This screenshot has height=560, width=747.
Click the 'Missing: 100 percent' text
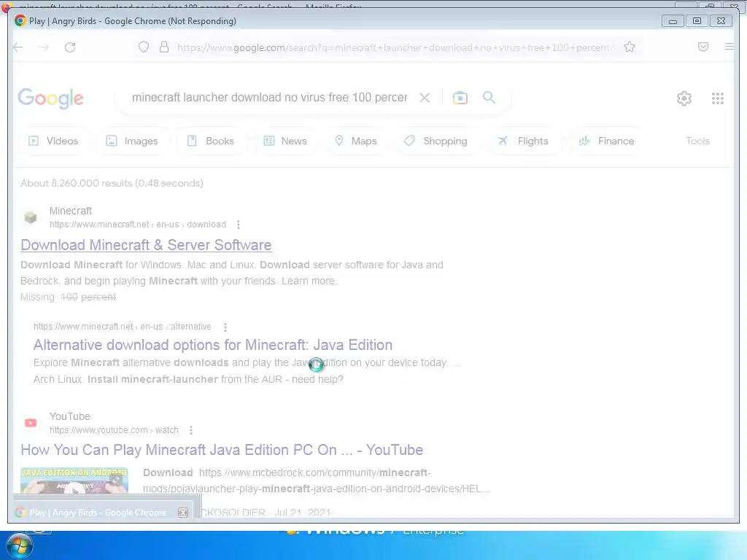68,297
